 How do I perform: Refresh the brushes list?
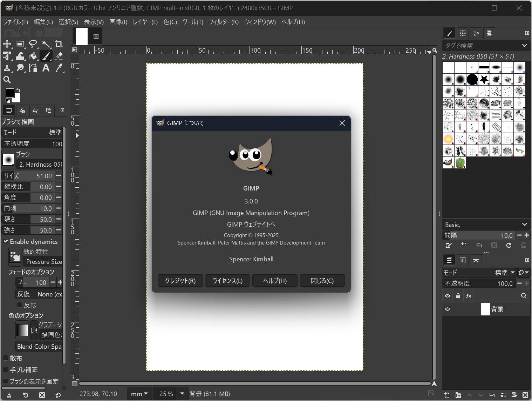[x=509, y=246]
